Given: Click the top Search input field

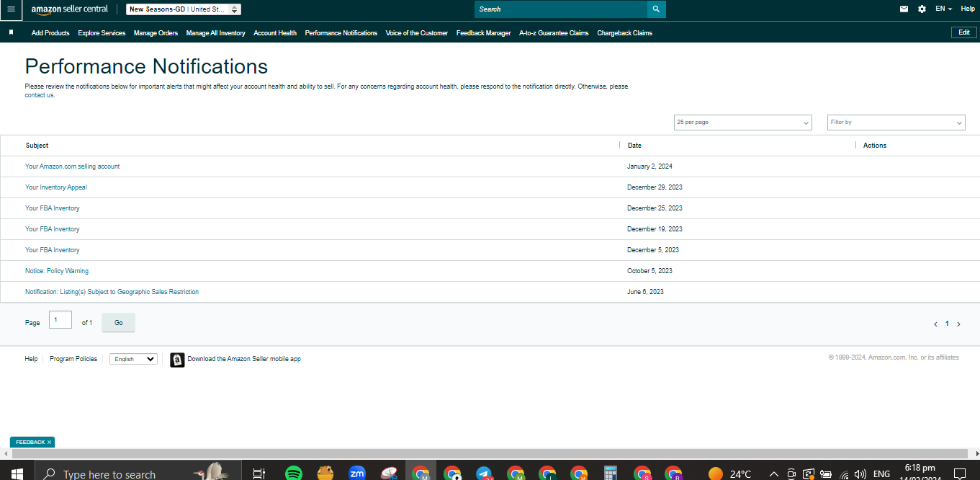Looking at the screenshot, I should [560, 9].
